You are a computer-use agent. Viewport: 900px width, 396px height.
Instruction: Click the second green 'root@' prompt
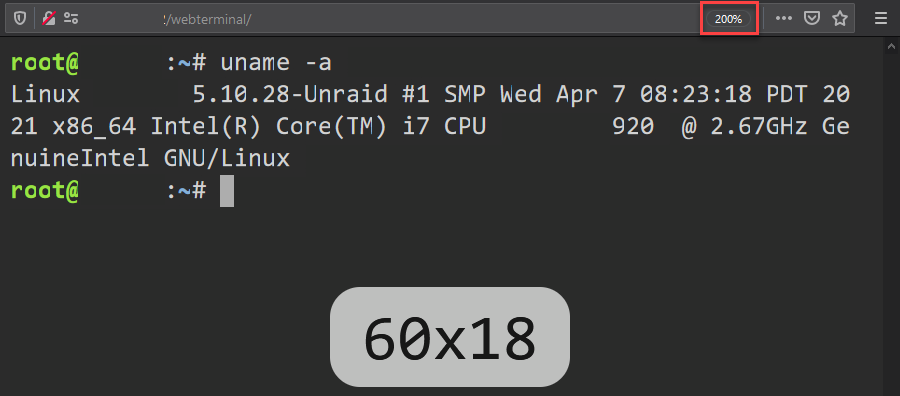point(44,191)
